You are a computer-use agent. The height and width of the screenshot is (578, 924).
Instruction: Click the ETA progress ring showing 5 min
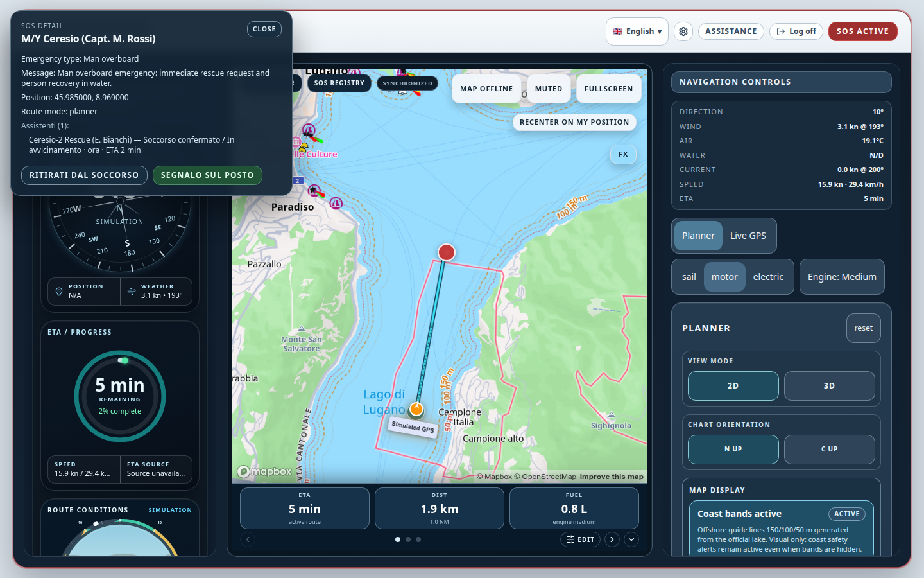pos(120,396)
